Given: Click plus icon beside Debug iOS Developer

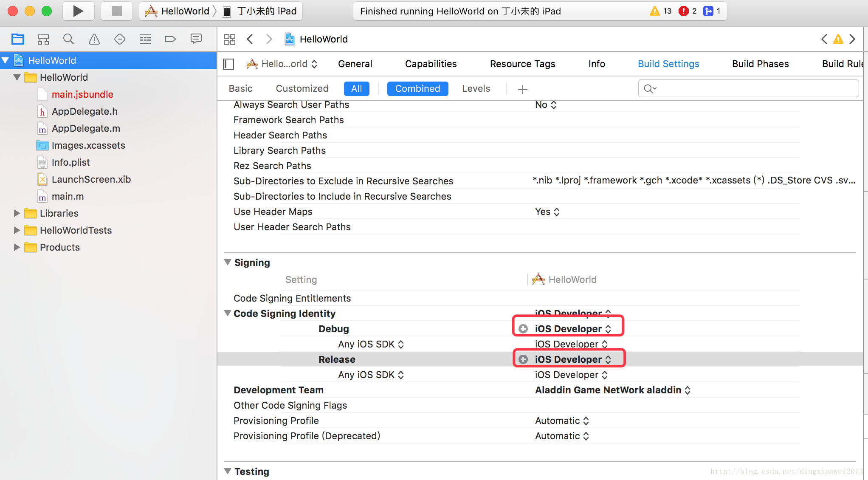Looking at the screenshot, I should [523, 329].
